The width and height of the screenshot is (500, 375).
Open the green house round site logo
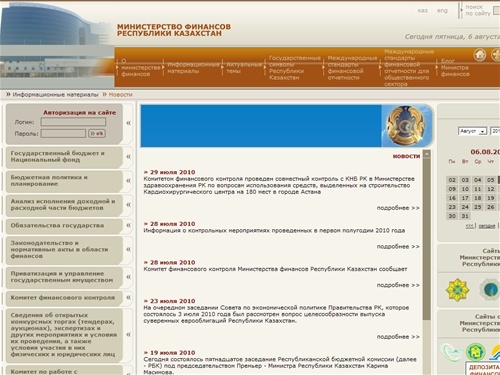pos(475,352)
